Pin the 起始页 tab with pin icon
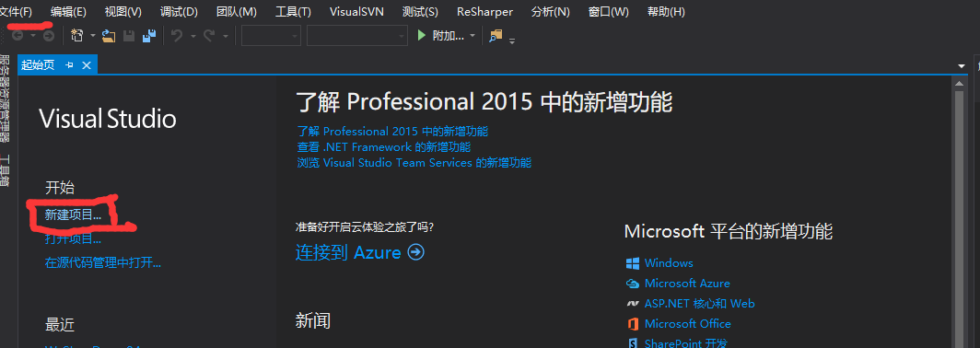This screenshot has width=980, height=348. point(69,65)
